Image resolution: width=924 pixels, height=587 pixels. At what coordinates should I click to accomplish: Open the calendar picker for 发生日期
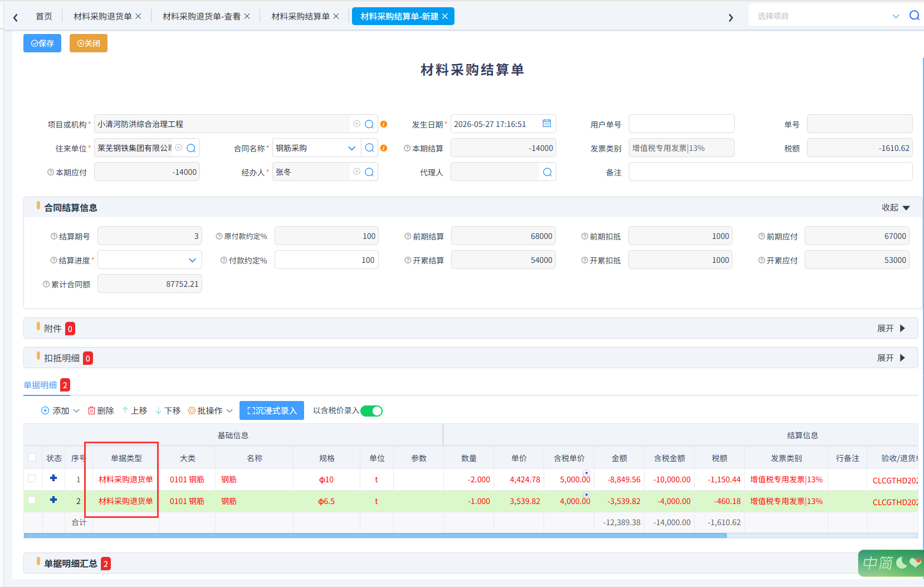547,124
